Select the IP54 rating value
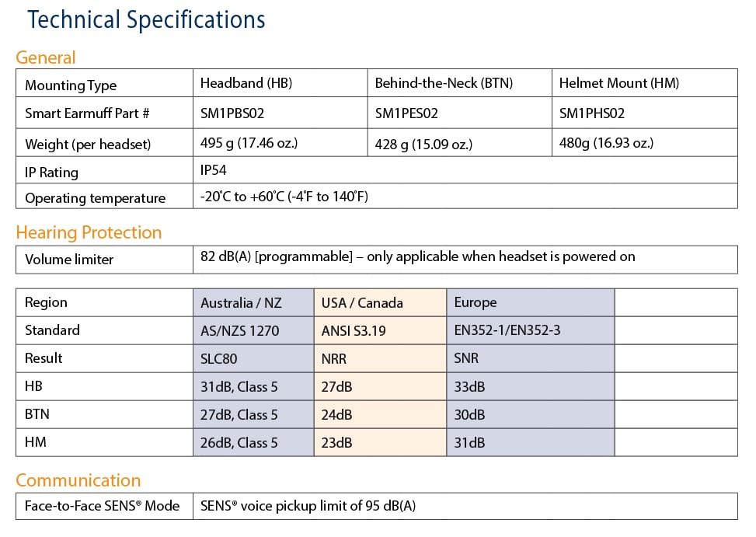 click(213, 169)
